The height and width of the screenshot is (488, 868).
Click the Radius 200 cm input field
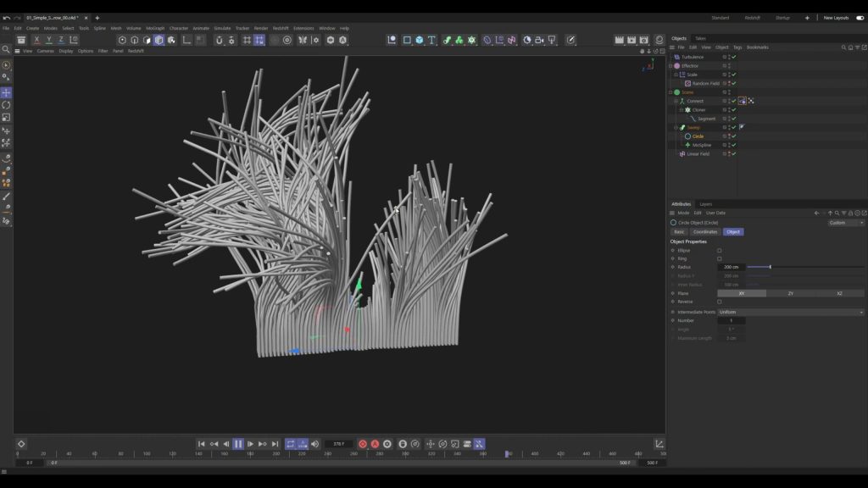(732, 267)
